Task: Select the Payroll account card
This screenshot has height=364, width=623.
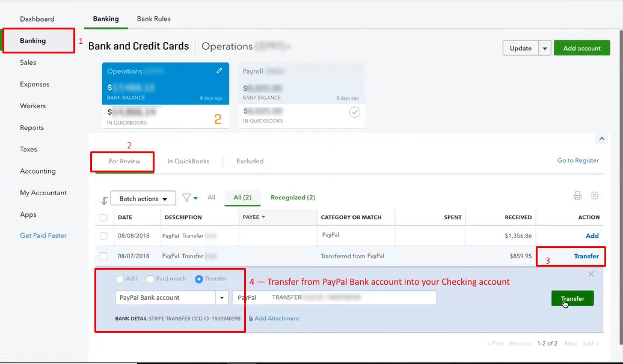Action: (301, 96)
